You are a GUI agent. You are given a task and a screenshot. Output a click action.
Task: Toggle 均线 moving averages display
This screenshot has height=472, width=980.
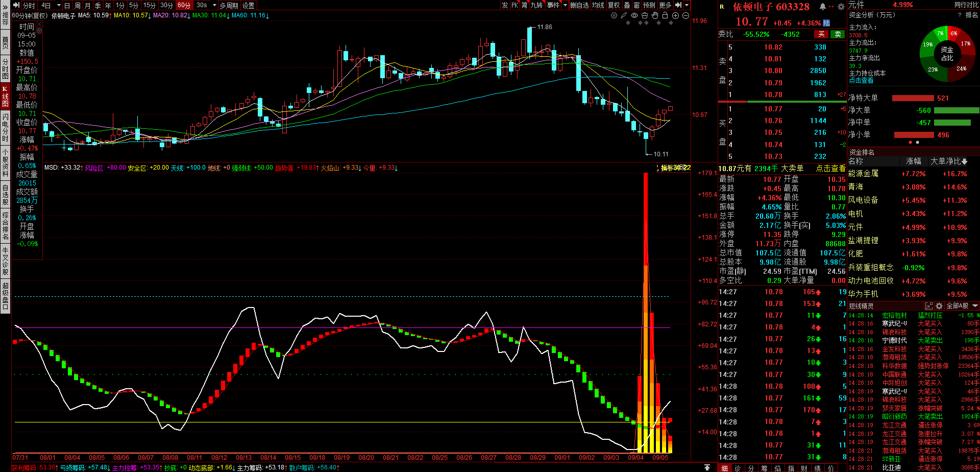click(x=598, y=5)
